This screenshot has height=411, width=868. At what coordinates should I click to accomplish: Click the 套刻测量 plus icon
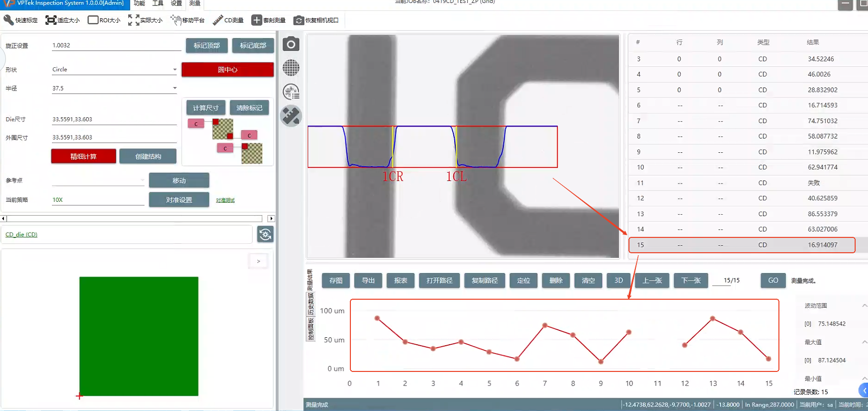tap(256, 20)
